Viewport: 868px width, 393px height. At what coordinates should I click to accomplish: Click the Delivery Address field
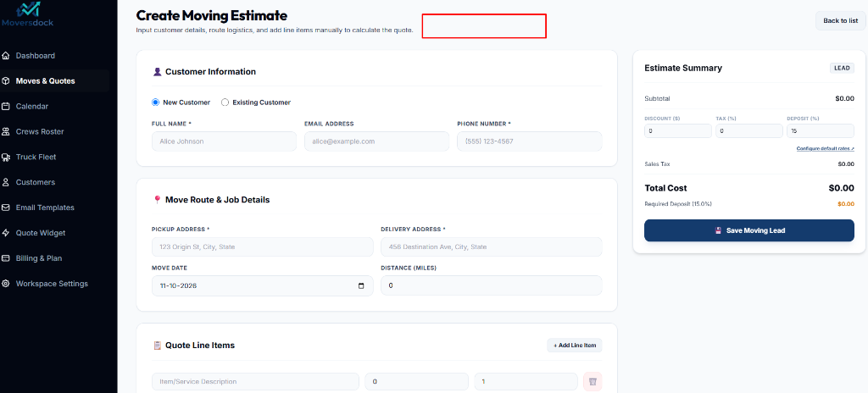(492, 246)
